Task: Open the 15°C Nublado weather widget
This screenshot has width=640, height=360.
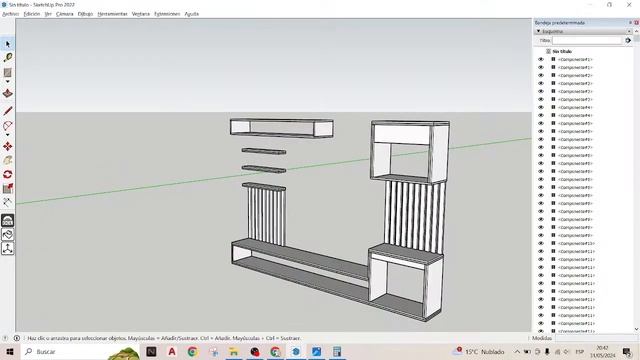Action: (x=479, y=351)
